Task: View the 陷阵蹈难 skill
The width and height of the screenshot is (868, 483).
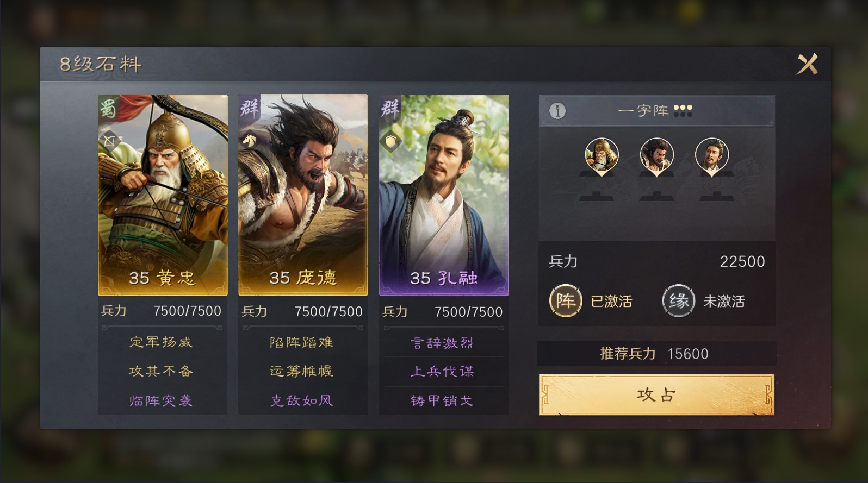Action: 302,342
